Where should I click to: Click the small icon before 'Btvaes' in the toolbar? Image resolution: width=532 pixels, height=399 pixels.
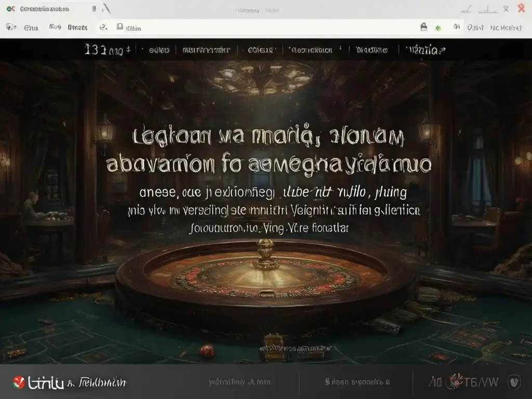(55, 27)
